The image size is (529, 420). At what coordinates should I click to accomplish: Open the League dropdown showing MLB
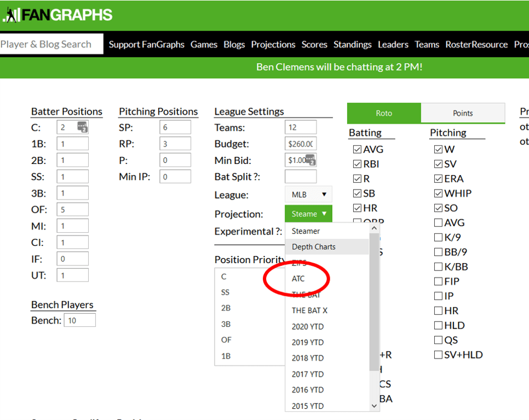[308, 194]
